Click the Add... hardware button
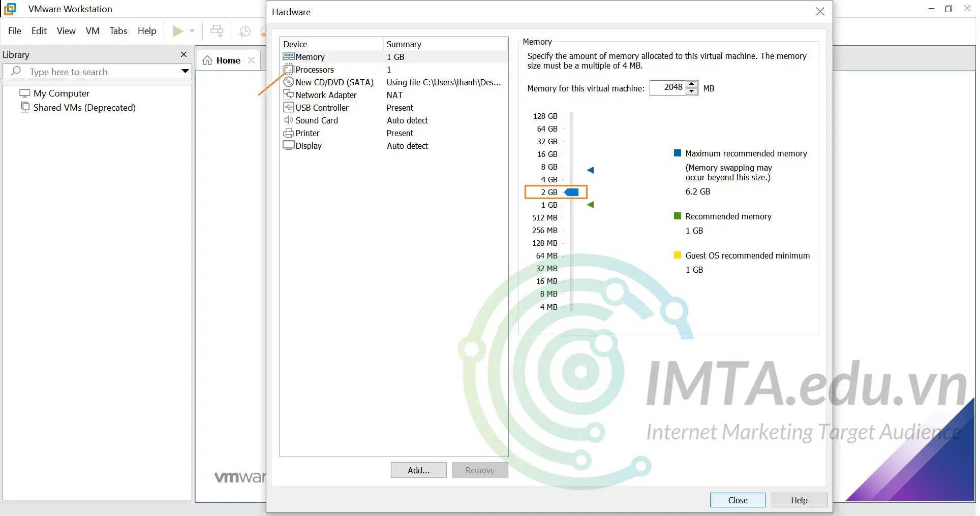The height and width of the screenshot is (516, 980). click(418, 470)
